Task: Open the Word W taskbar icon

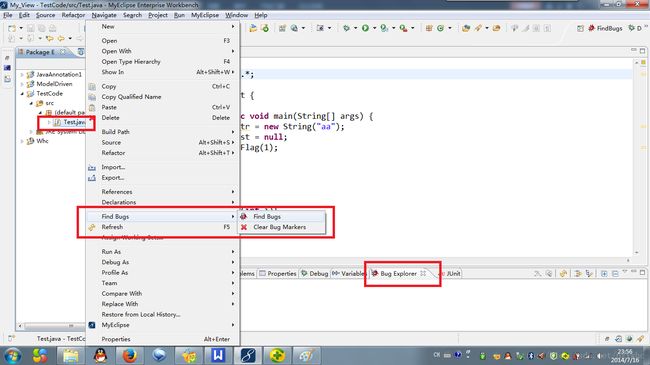Action: pos(218,355)
